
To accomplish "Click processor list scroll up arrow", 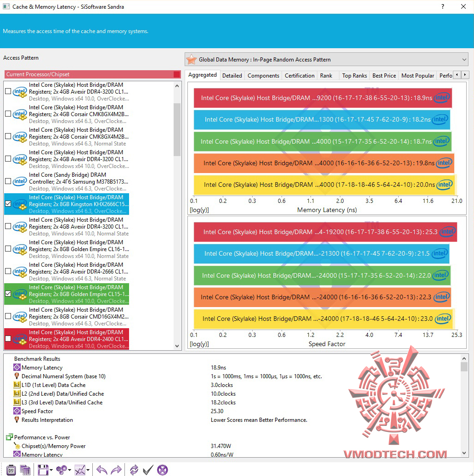I will (177, 86).
